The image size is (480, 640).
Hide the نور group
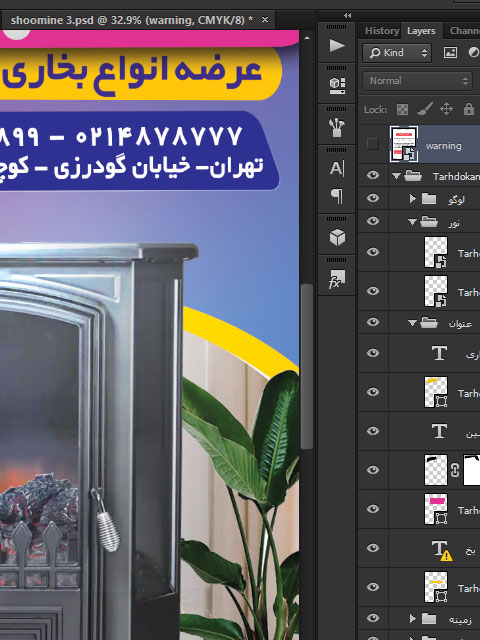pyautogui.click(x=373, y=221)
